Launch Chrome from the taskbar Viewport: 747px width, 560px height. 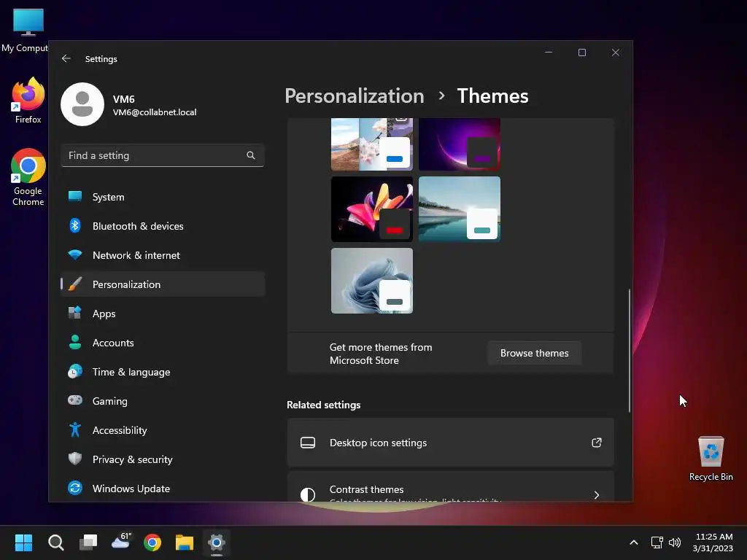tap(152, 542)
